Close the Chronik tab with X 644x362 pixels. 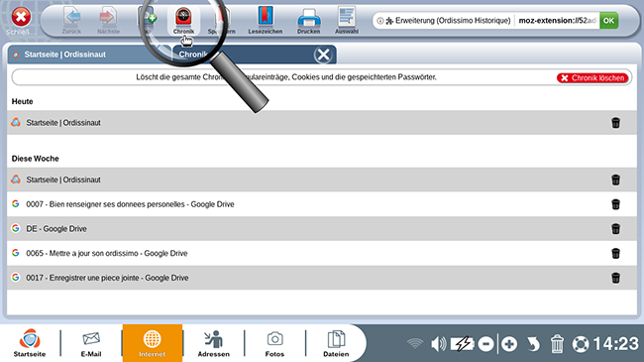tap(323, 55)
